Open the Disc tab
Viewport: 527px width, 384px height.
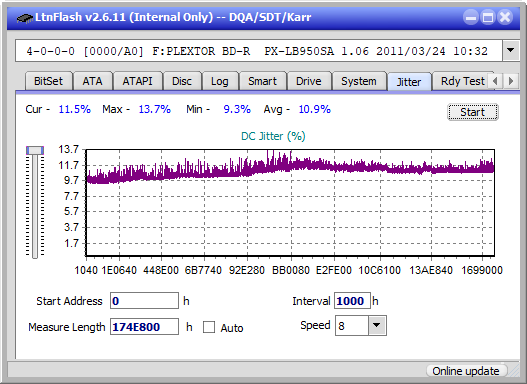coord(182,81)
